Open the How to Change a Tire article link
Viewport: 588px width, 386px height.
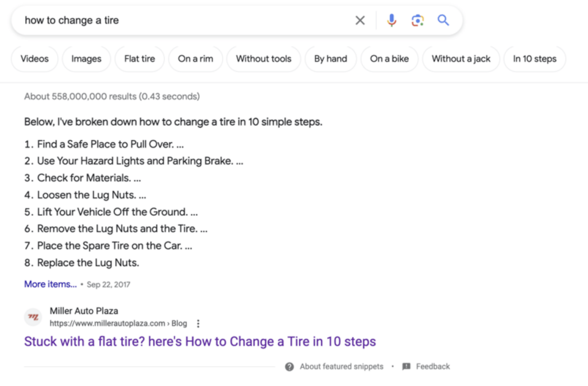200,341
